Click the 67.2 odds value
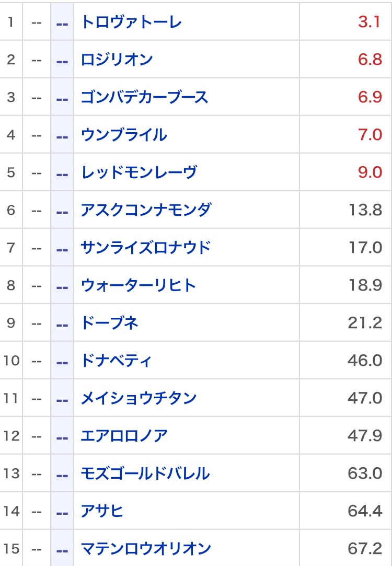Image resolution: width=392 pixels, height=566 pixels. (x=365, y=549)
